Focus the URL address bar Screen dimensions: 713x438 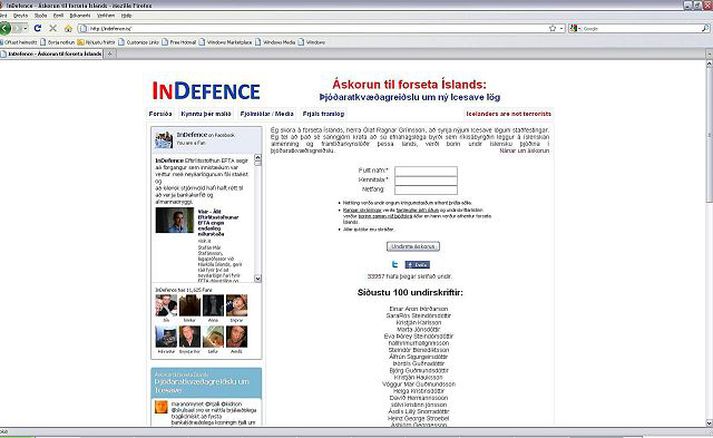[x=318, y=28]
